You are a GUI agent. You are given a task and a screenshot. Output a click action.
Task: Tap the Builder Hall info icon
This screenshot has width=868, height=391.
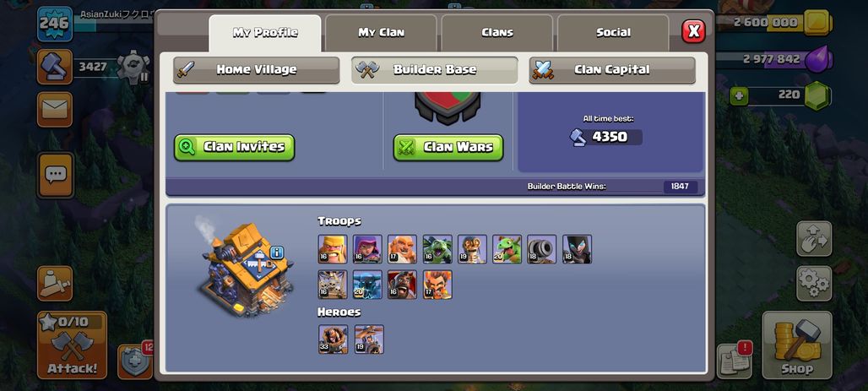[277, 253]
